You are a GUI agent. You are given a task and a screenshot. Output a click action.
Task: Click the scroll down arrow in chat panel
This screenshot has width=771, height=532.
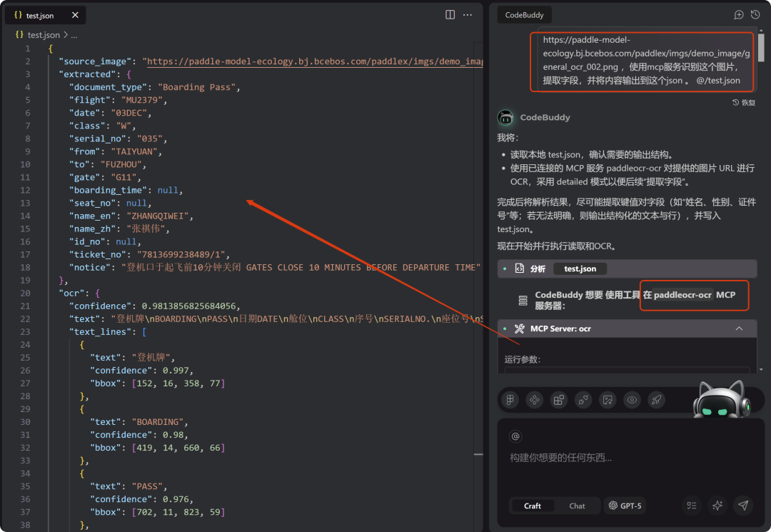pos(761,368)
